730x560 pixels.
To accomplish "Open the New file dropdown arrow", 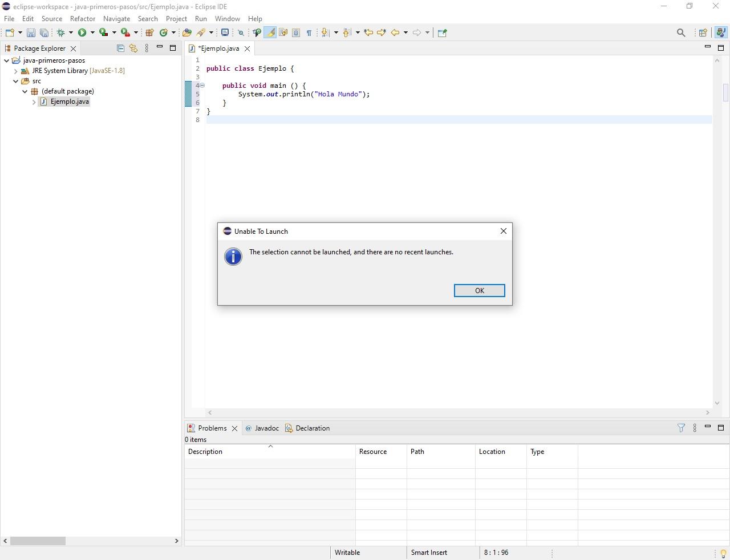I will click(20, 33).
